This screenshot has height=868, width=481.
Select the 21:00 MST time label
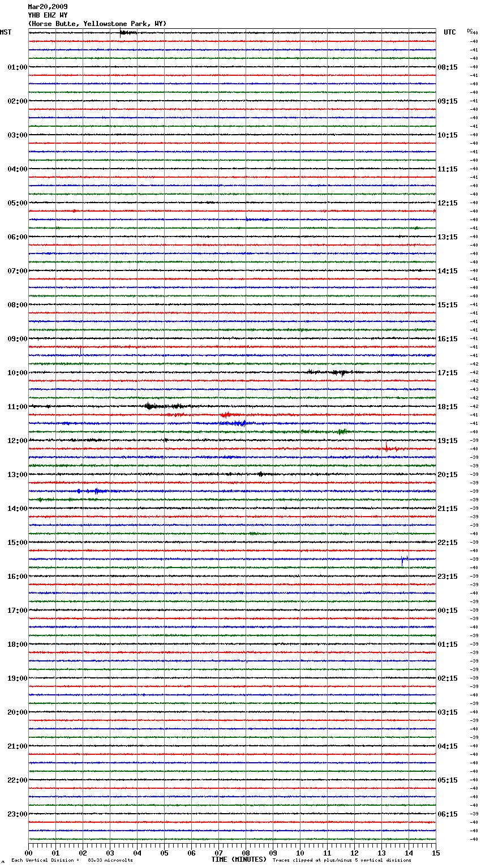(x=18, y=746)
